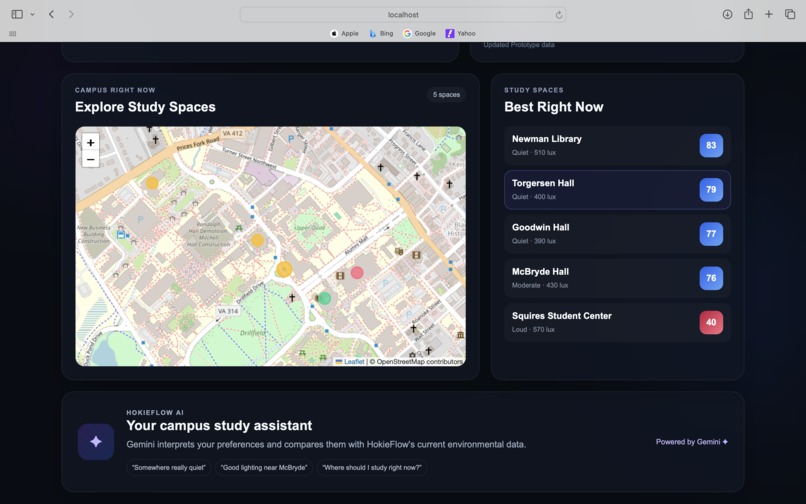
Task: Click the Drillfield label on the map
Action: [252, 333]
